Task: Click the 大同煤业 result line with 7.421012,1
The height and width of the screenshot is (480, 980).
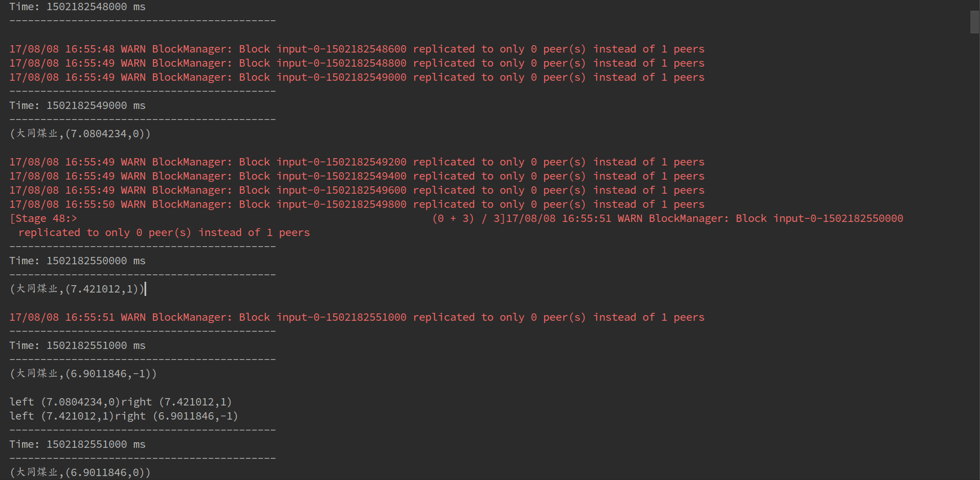Action: [77, 289]
